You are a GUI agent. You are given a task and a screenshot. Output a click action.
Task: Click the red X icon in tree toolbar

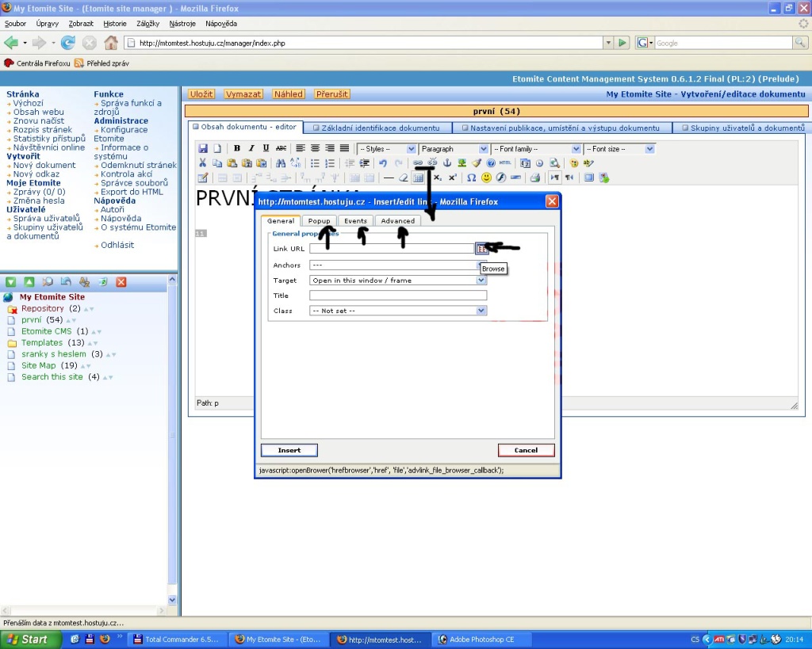(121, 282)
